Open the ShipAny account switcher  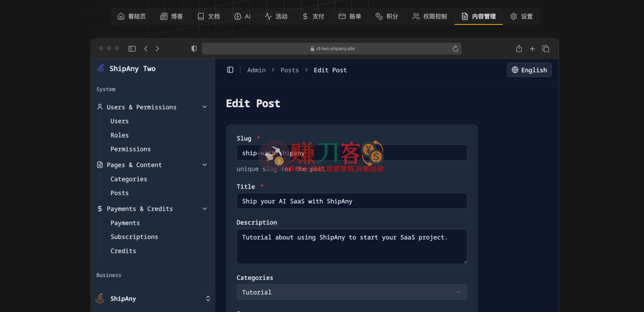[x=153, y=298]
